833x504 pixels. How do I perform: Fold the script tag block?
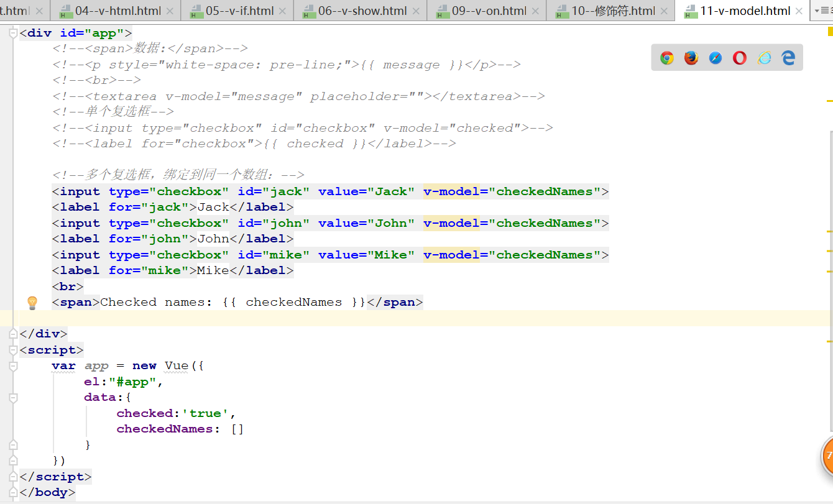(x=12, y=351)
